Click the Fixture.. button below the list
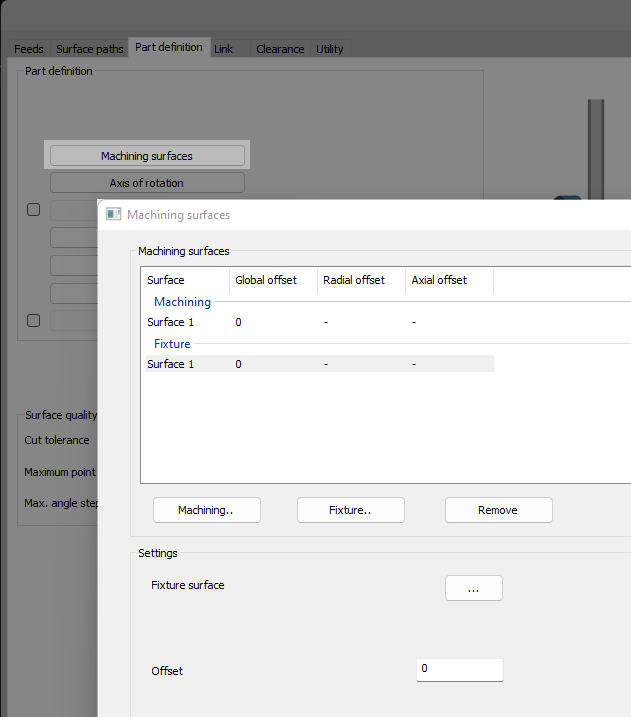This screenshot has width=631, height=717. (350, 510)
